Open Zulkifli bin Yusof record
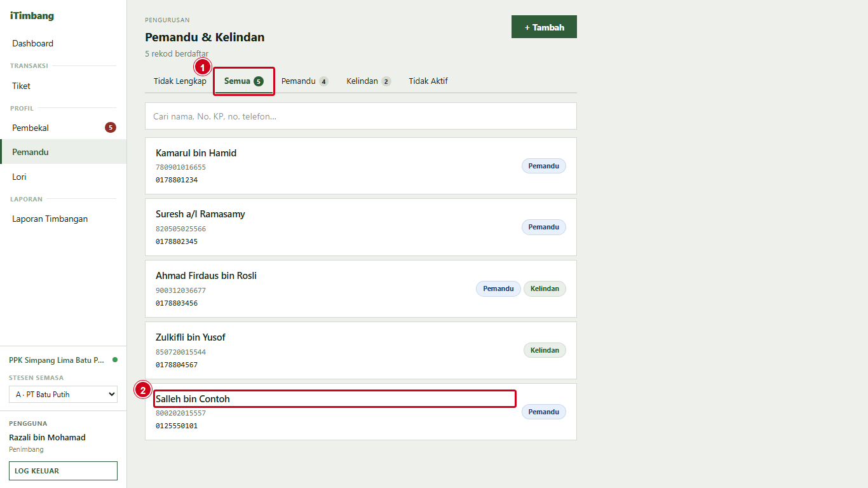The height and width of the screenshot is (488, 868). [361, 350]
